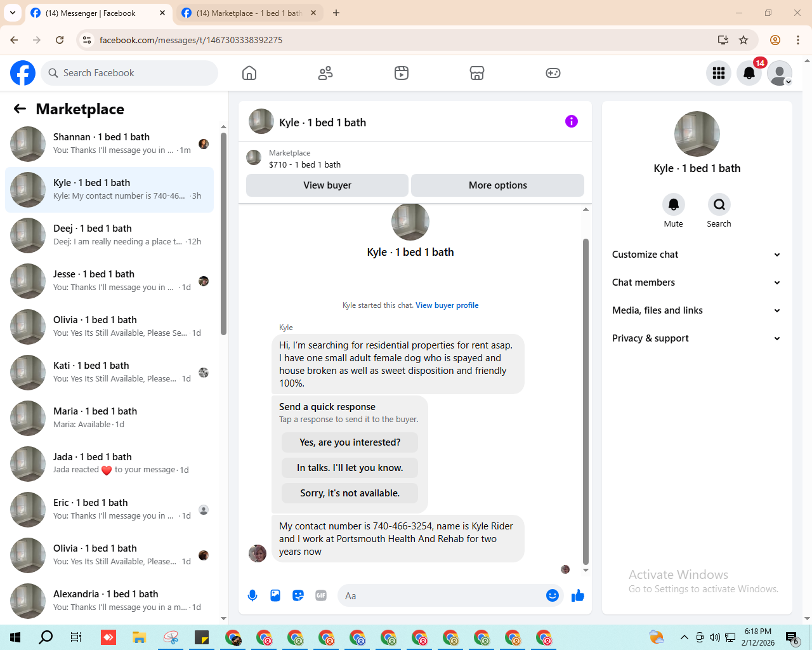Viewport: 812px width, 650px height.
Task: Open the taskbar clock showing 6:18 PM
Action: pyautogui.click(x=758, y=637)
